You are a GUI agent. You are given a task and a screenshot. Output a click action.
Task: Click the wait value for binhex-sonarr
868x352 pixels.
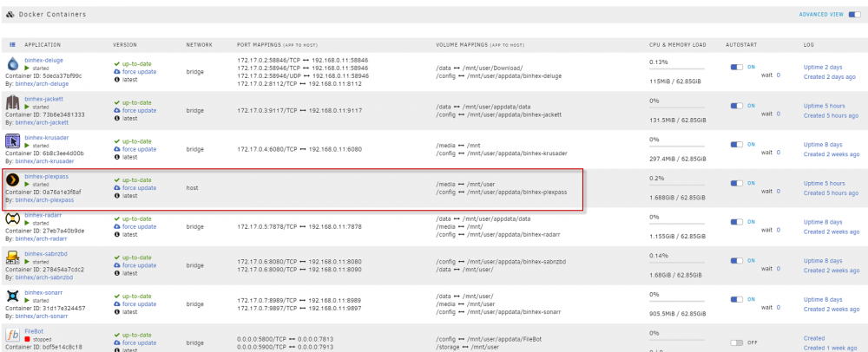click(x=779, y=307)
